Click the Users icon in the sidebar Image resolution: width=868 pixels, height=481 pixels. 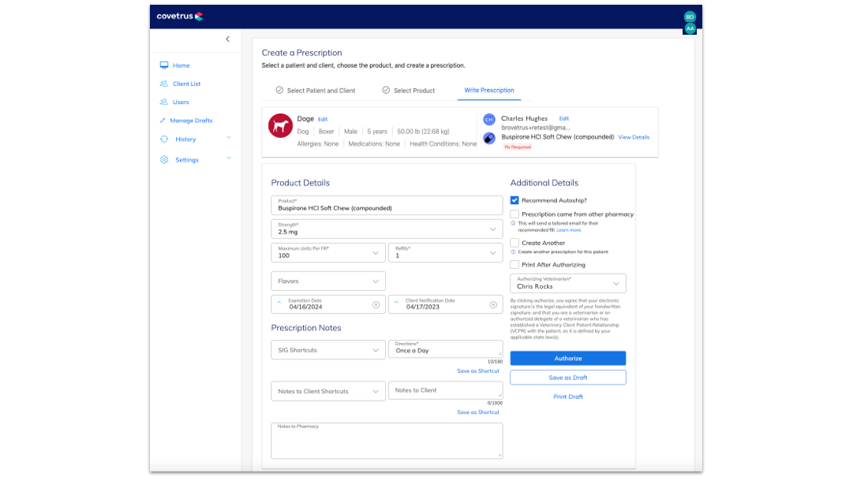coord(164,102)
